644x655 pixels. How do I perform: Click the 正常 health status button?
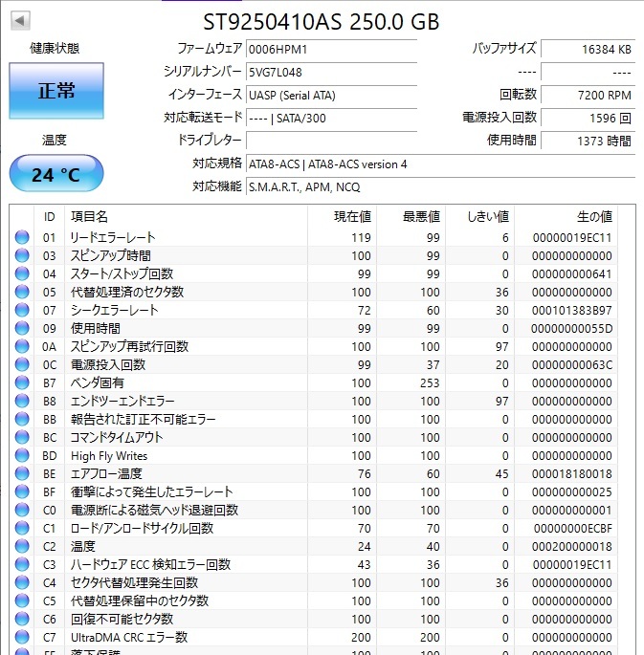(x=56, y=91)
